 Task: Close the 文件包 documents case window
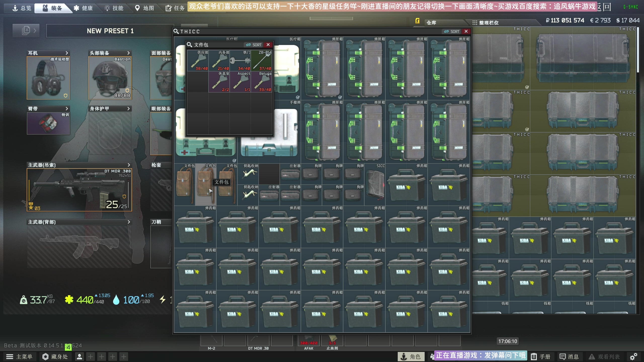[x=268, y=44]
